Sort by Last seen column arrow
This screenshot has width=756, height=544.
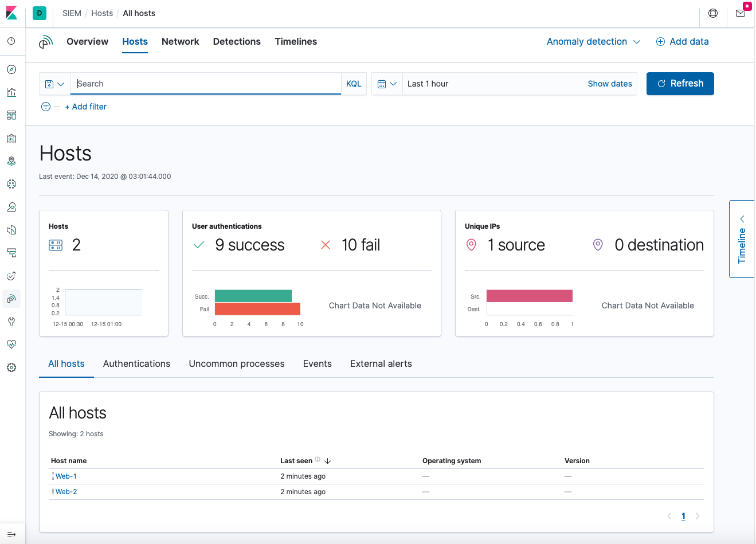click(x=328, y=461)
